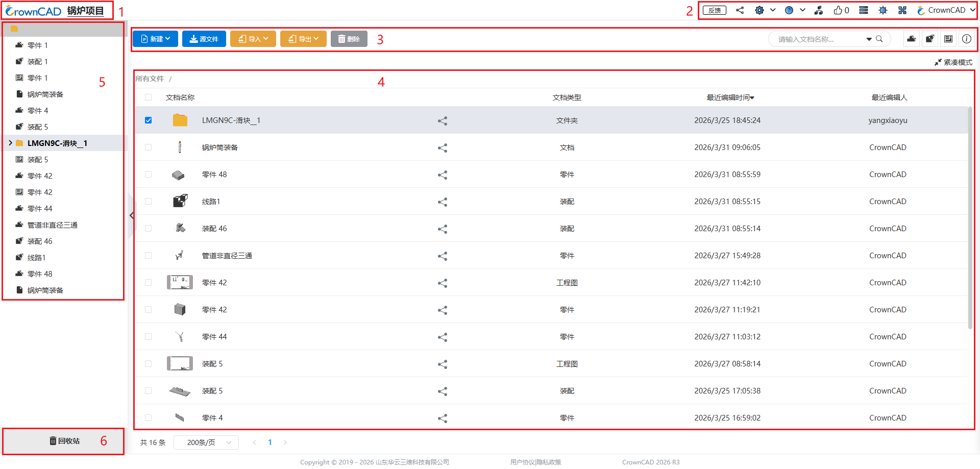Filter by drawing documents icon
This screenshot has height=469, width=980.
coord(948,39)
